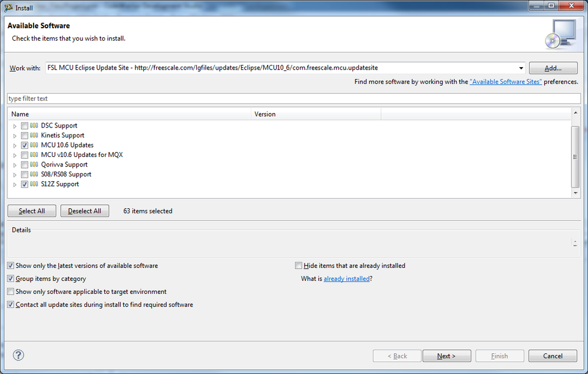
Task: Select the Qorivva Support row text
Action: click(64, 165)
